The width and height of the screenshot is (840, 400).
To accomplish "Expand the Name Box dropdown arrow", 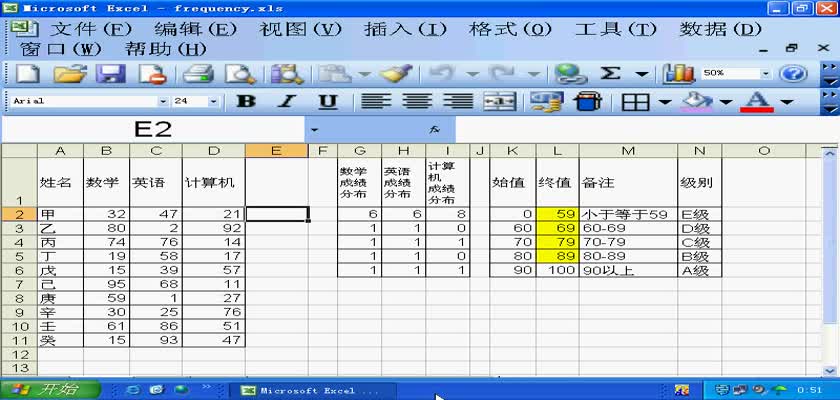I will (x=314, y=130).
